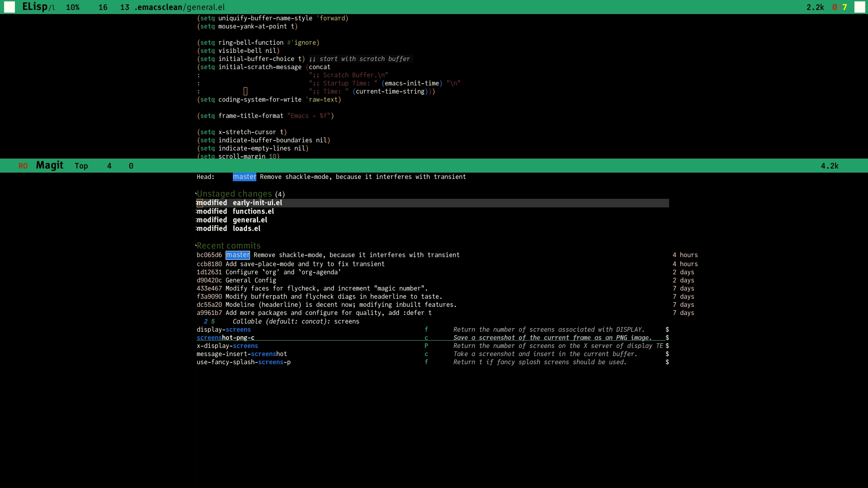This screenshot has height=488, width=868.
Task: Select screenshot-png-c completion candidate
Action: pos(226,338)
